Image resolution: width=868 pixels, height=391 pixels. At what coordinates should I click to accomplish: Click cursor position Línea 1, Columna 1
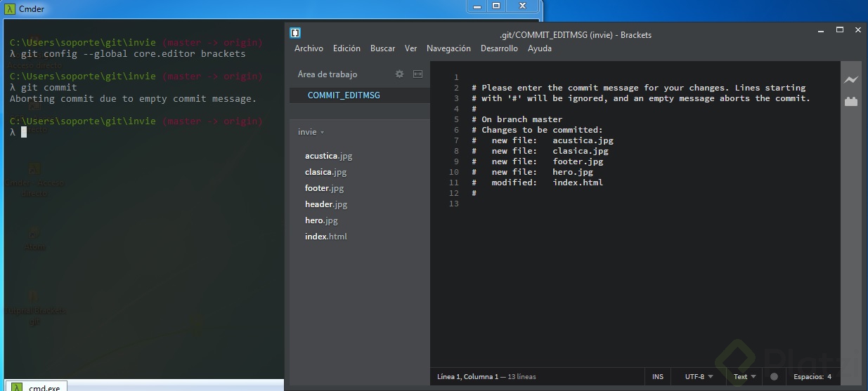(467, 377)
